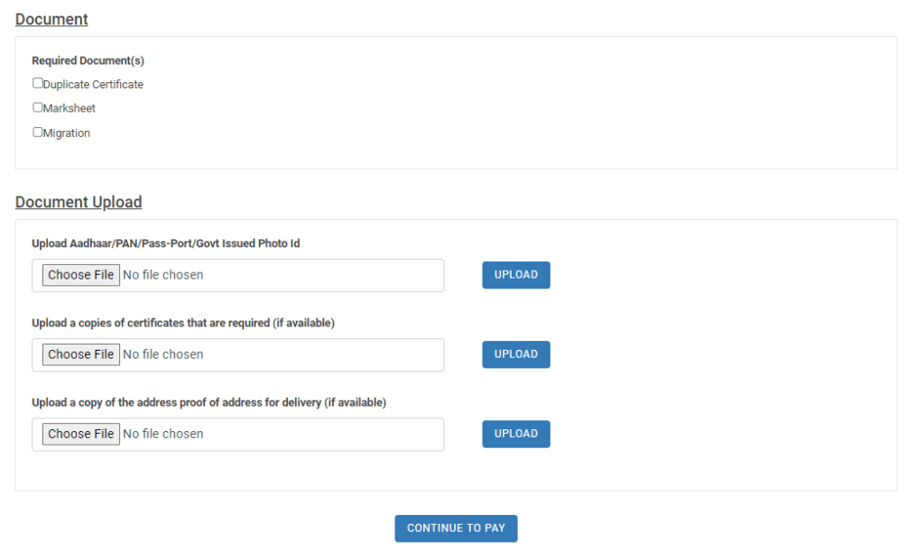
Task: Click the Required Document(s) label
Action: click(88, 60)
